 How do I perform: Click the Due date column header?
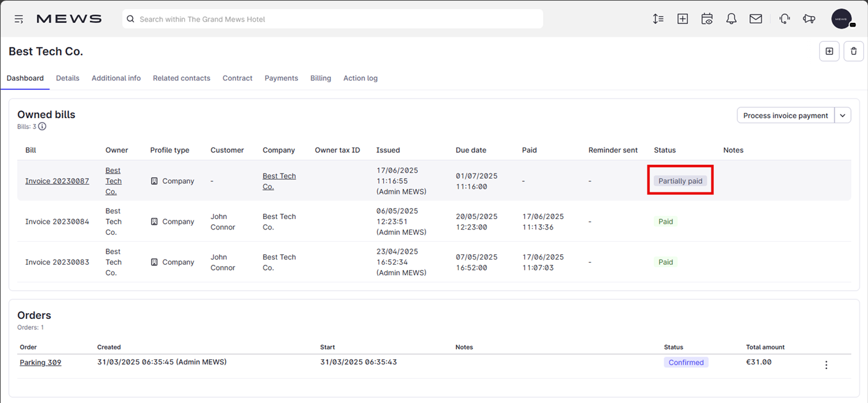coord(471,150)
